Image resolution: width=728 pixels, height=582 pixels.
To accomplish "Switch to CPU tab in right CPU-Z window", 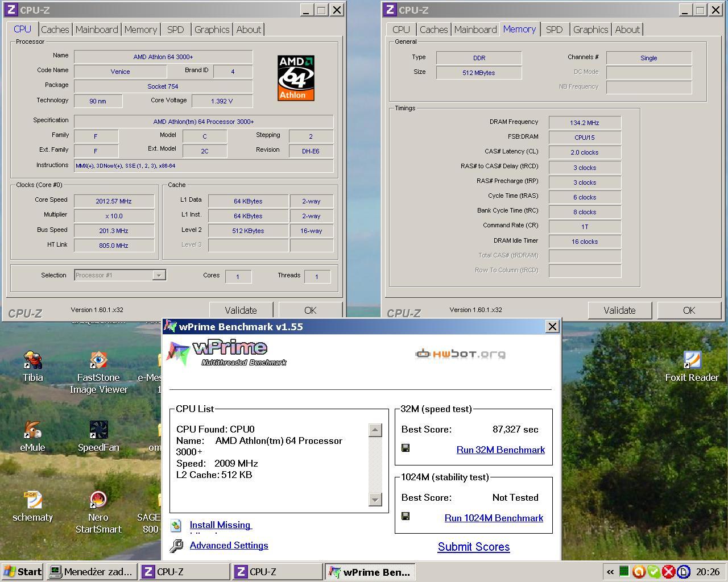I will (x=401, y=30).
